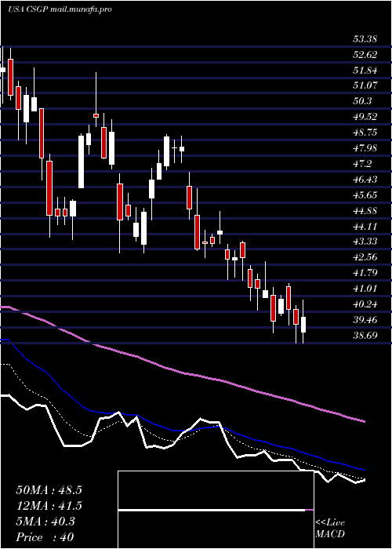The width and height of the screenshot is (392, 549).
Task: Click the 43.33 price axis label
Action: [365, 242]
